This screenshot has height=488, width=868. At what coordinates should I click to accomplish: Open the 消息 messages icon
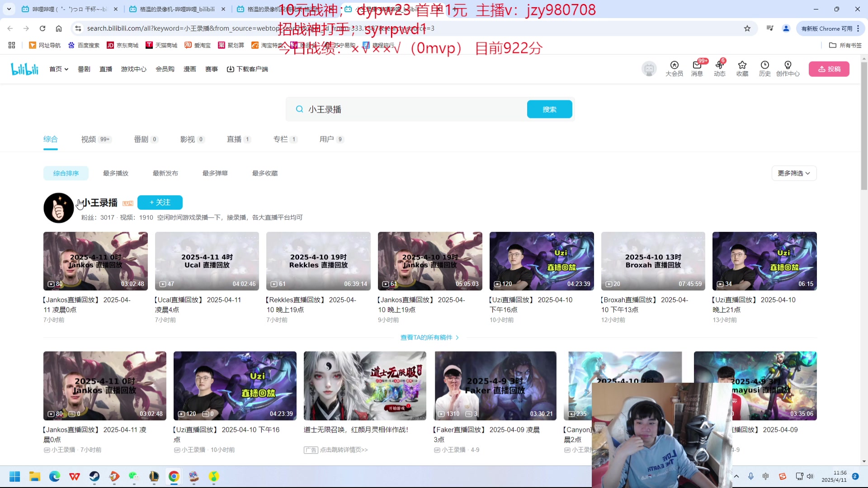pyautogui.click(x=697, y=69)
